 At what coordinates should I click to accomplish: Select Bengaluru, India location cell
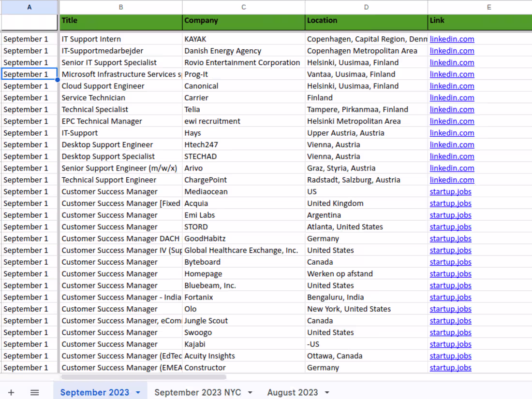(x=367, y=297)
